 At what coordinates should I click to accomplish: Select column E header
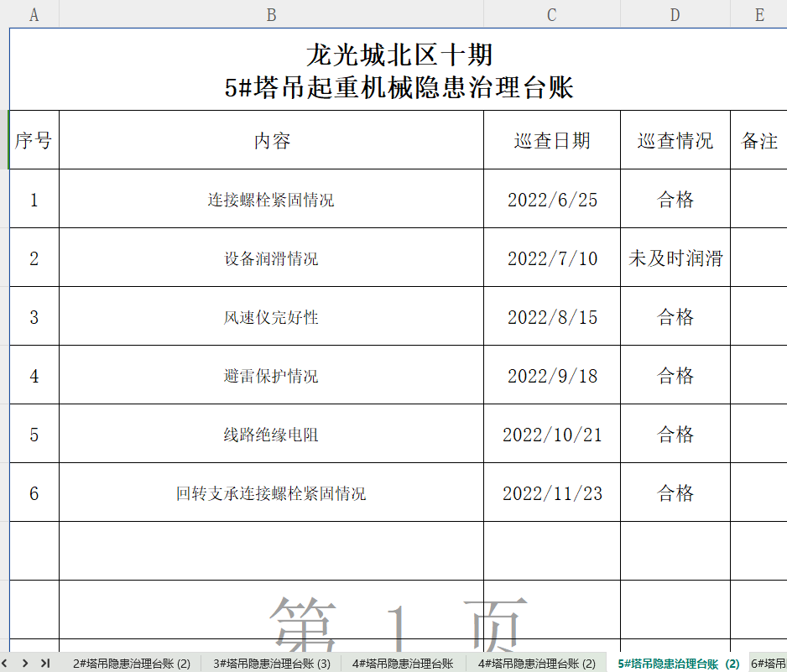click(x=758, y=14)
